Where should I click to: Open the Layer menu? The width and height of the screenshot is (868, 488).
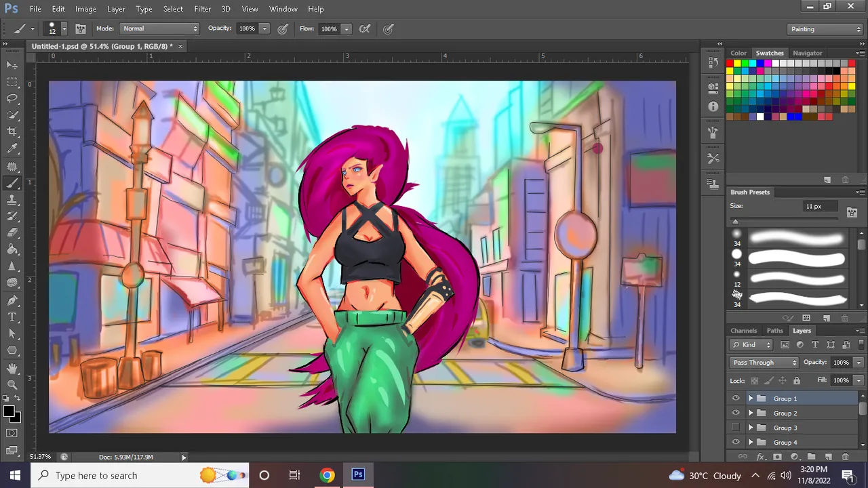(116, 9)
